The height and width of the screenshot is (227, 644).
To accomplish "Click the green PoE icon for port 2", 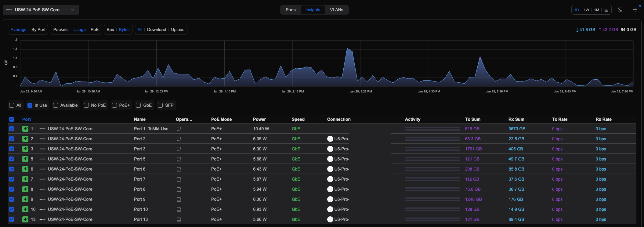I will (x=25, y=139).
